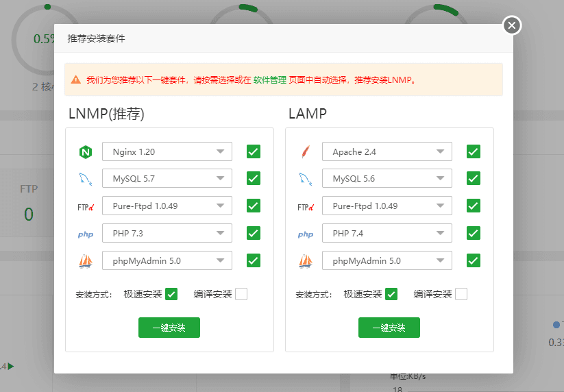Image resolution: width=564 pixels, height=392 pixels.
Task: Click the Pure-Ftpd FTP icon in LAMP
Action: [x=306, y=207]
